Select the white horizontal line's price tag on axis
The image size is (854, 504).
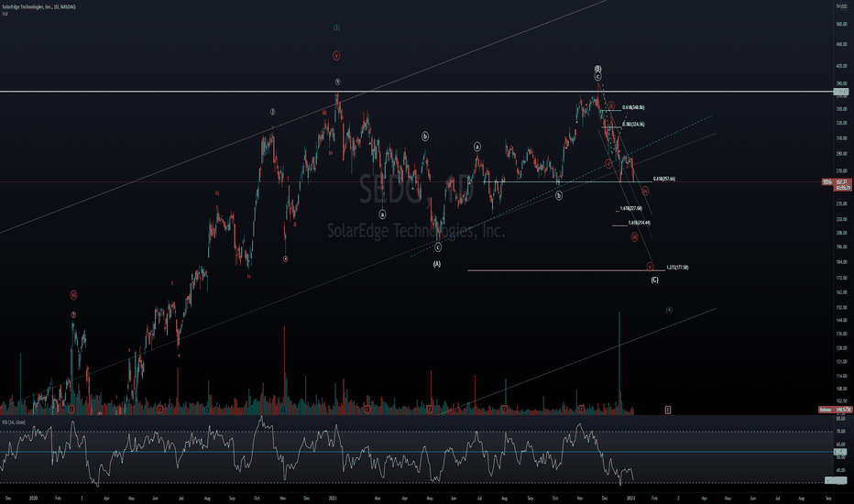tap(841, 92)
